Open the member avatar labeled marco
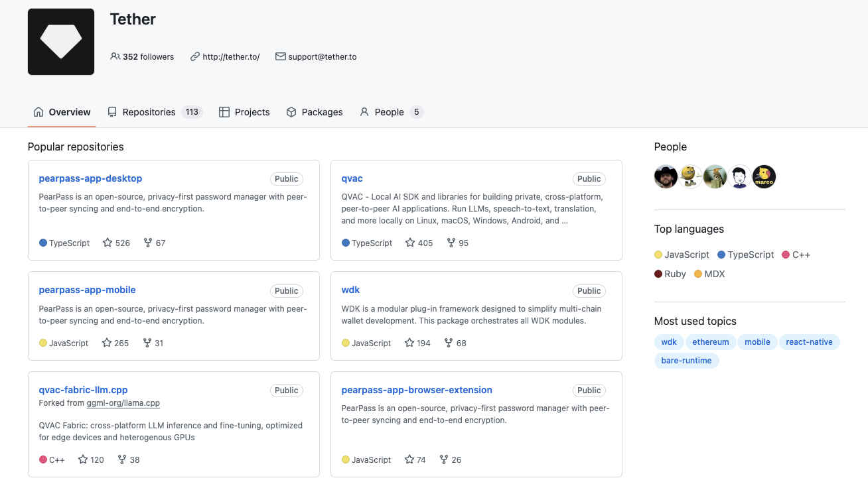 [x=764, y=177]
